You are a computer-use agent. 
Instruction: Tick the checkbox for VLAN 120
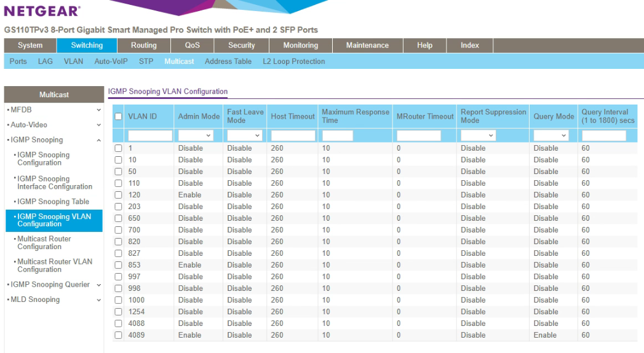pos(118,195)
